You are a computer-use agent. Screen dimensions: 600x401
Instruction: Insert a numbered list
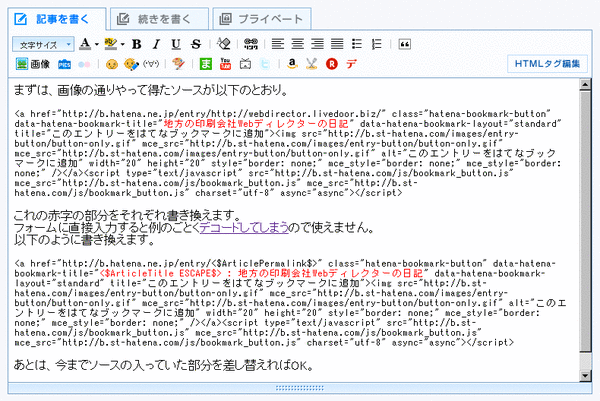pos(377,44)
